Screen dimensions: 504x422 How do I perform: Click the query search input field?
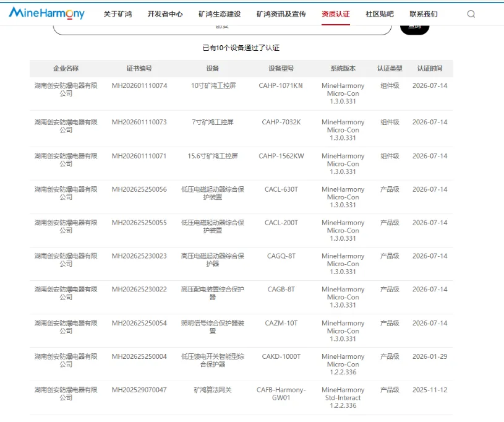click(222, 30)
